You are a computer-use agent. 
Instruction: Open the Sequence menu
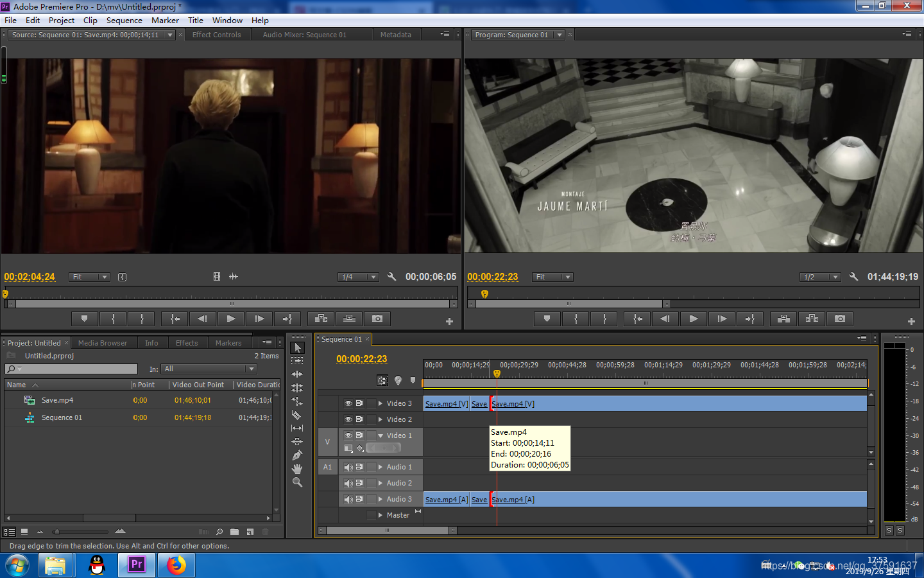point(124,20)
